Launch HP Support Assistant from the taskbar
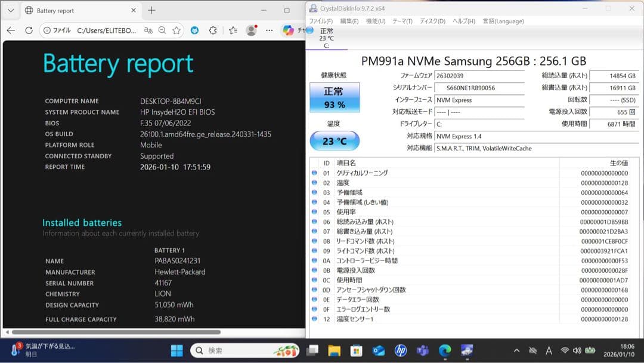 401,350
